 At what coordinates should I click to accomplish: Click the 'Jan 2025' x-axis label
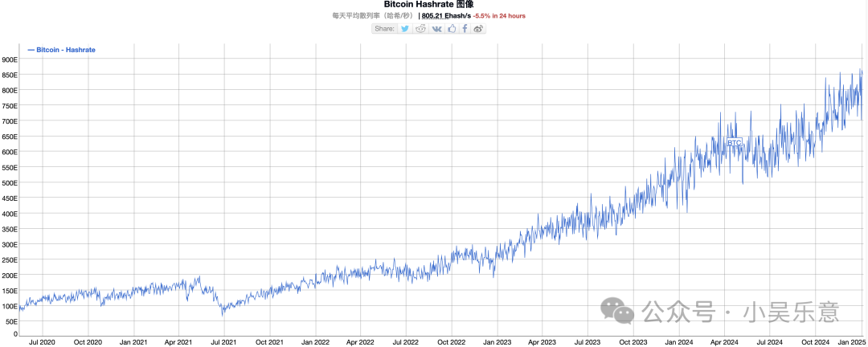point(850,342)
